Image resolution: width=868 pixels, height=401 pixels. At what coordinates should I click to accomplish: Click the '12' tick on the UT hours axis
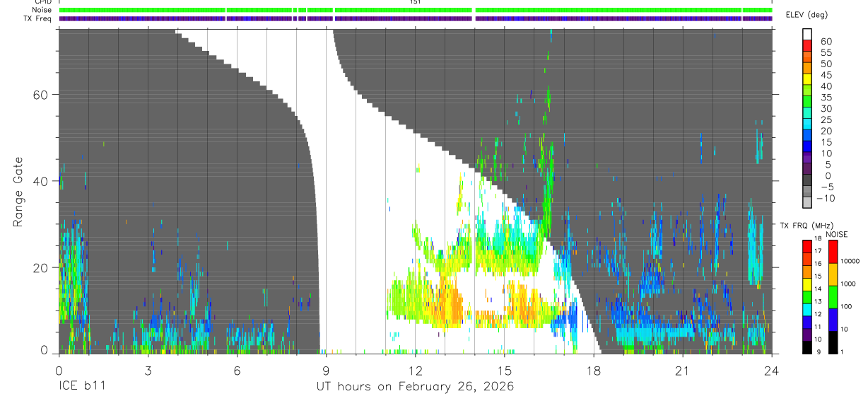pyautogui.click(x=415, y=371)
